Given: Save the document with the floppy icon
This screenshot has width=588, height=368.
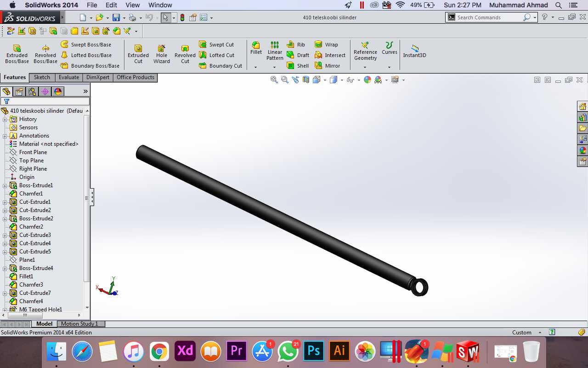Looking at the screenshot, I should 116,17.
